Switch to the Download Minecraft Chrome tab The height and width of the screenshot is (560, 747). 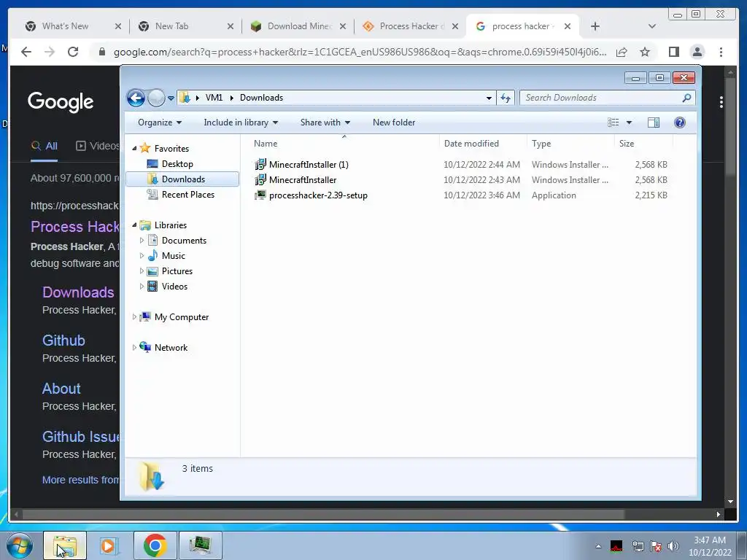[300, 26]
